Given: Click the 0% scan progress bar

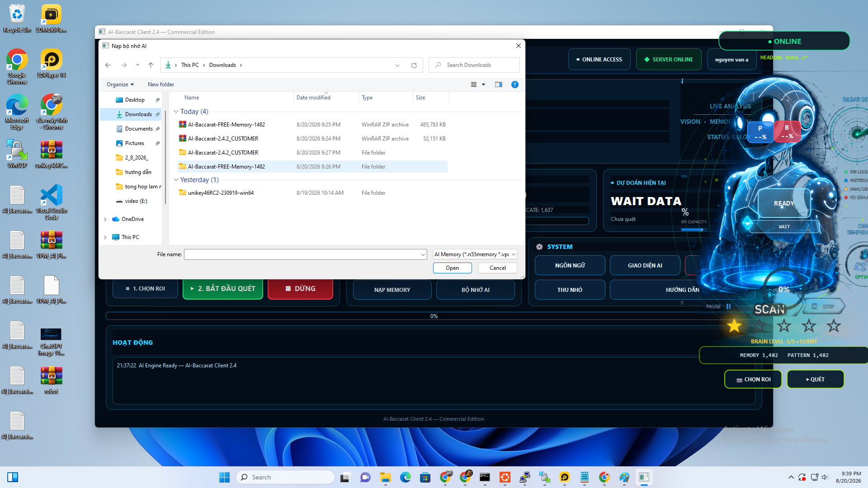Looking at the screenshot, I should [x=434, y=316].
